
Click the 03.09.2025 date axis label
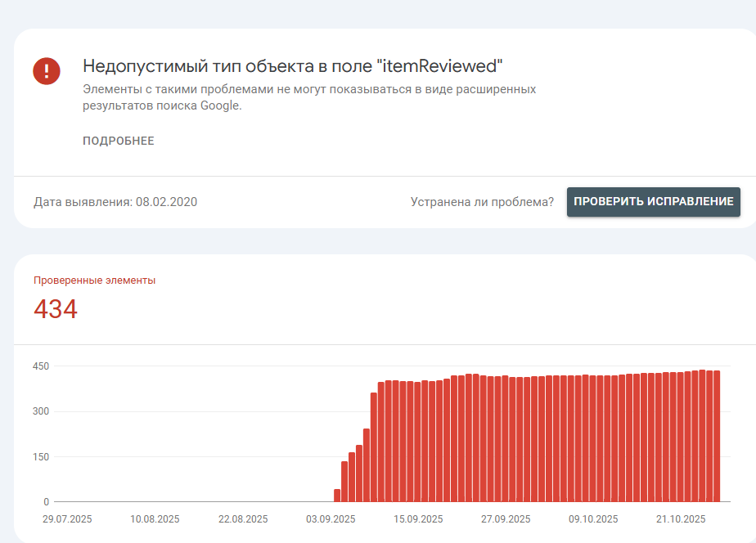(x=331, y=519)
